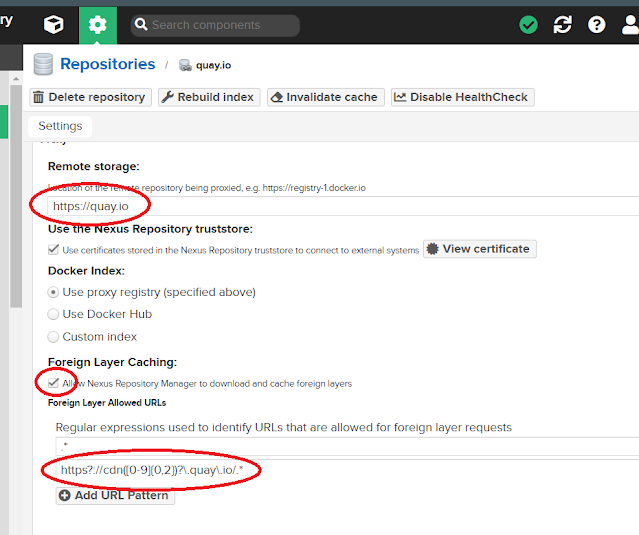This screenshot has width=639, height=535.
Task: Switch to the Settings tab
Action: tap(60, 126)
